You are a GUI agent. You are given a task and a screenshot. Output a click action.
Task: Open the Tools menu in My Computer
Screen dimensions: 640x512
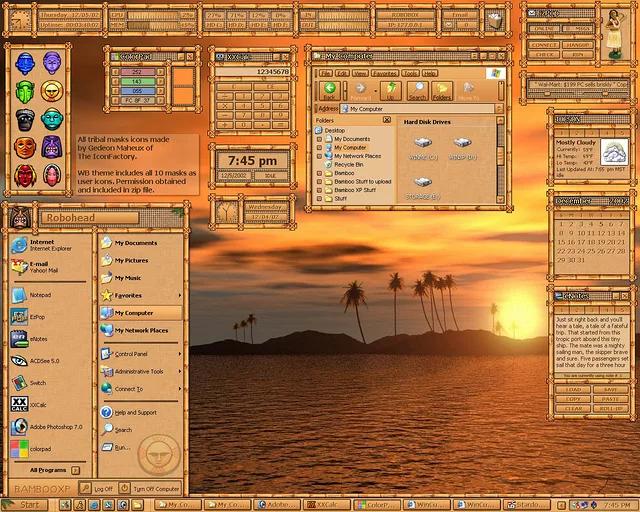click(410, 73)
